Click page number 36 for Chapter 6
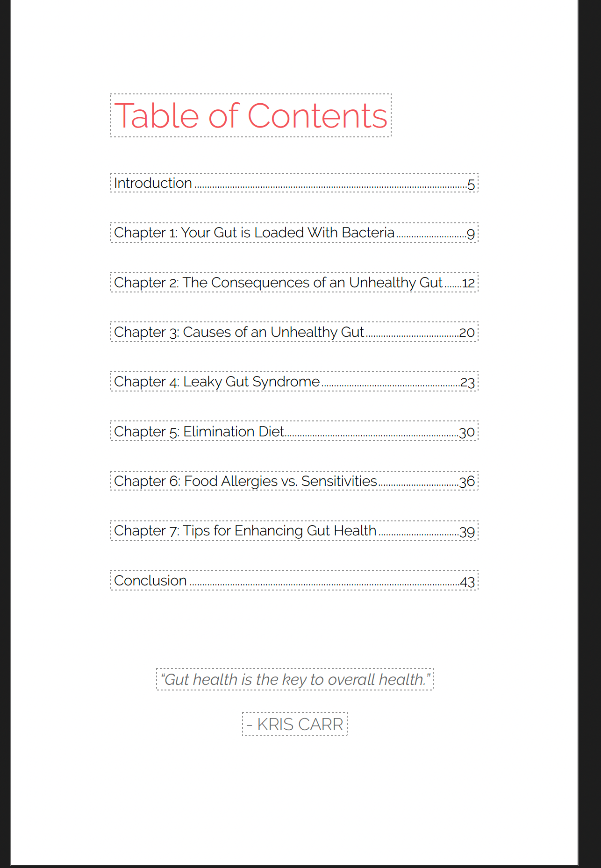This screenshot has width=601, height=868. point(467,482)
